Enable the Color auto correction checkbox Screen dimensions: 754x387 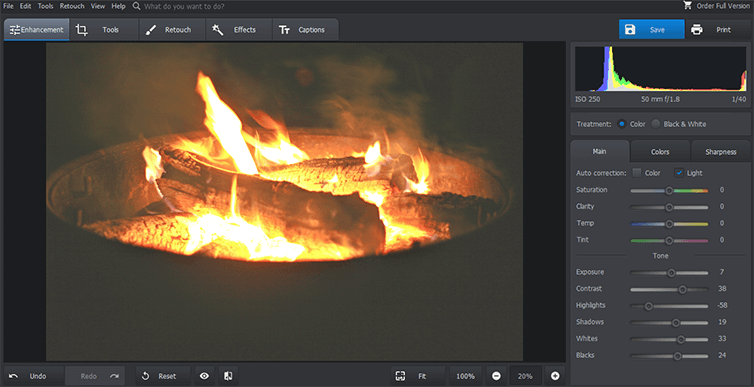click(x=637, y=173)
